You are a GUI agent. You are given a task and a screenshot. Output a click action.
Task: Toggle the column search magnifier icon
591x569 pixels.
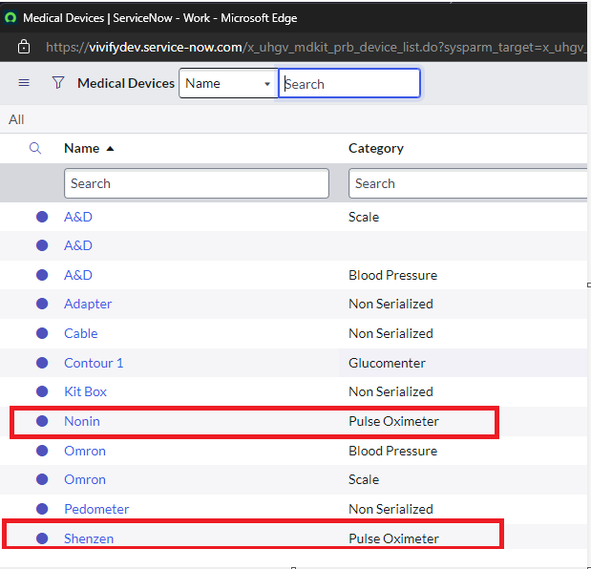35,148
